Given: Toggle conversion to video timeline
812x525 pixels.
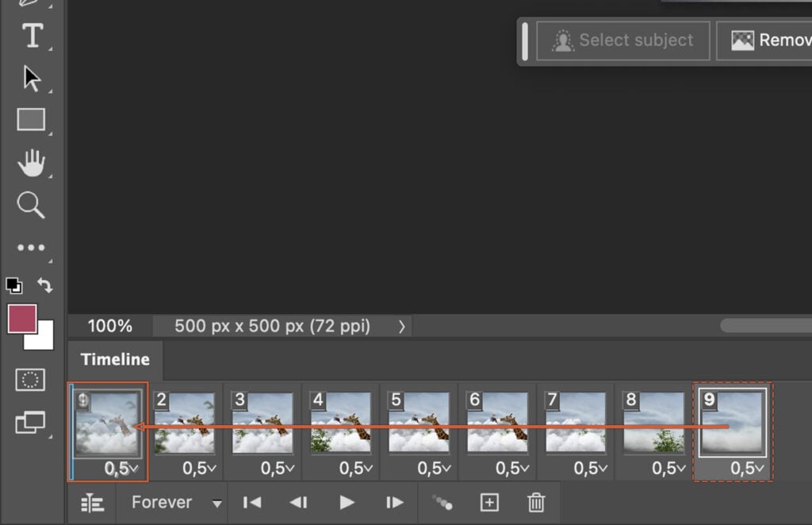Looking at the screenshot, I should 91,501.
